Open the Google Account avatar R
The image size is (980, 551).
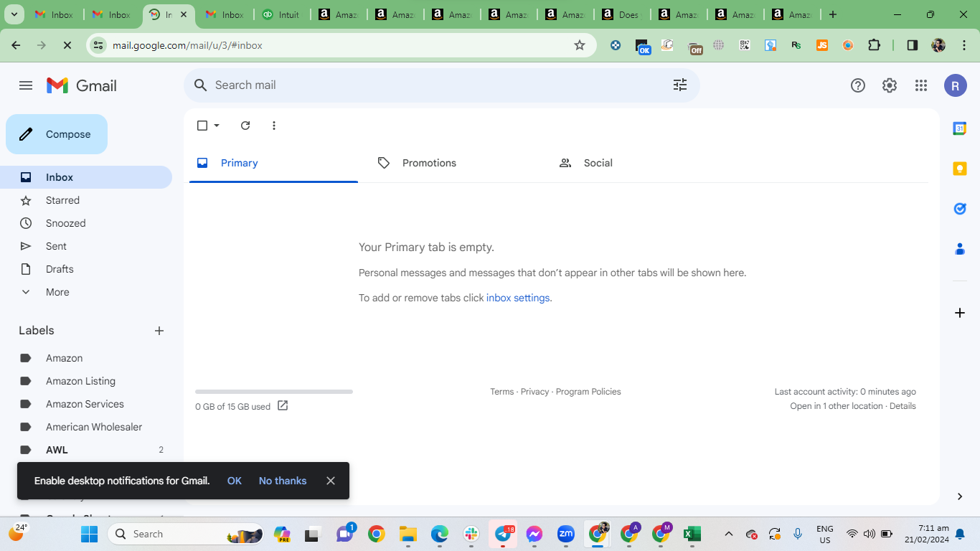(x=955, y=85)
